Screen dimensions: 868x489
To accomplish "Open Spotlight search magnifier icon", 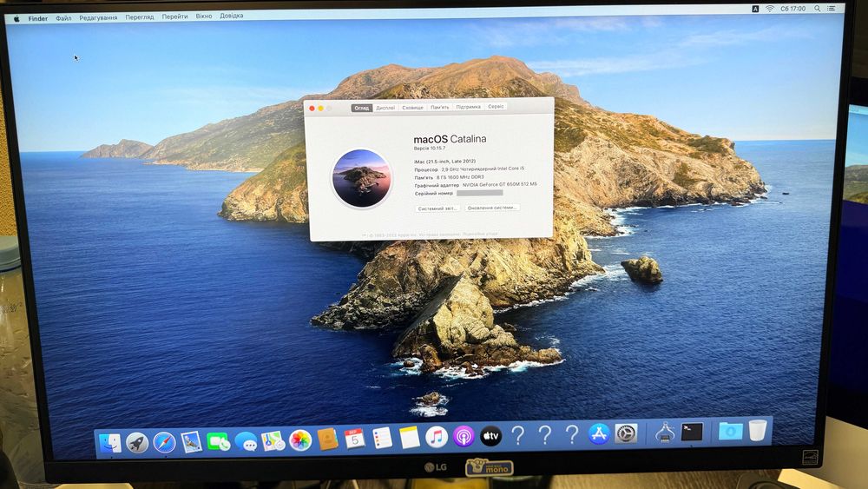I will click(x=817, y=9).
